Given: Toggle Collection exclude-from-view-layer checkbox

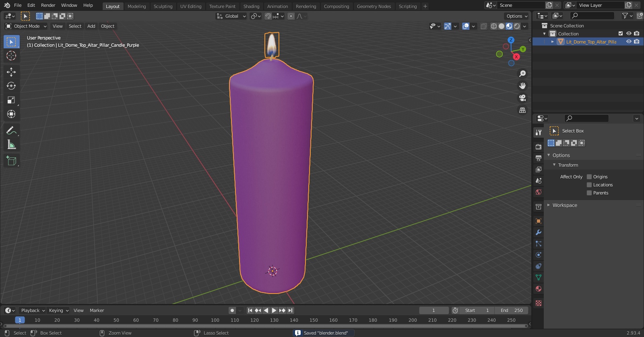Looking at the screenshot, I should click(621, 33).
